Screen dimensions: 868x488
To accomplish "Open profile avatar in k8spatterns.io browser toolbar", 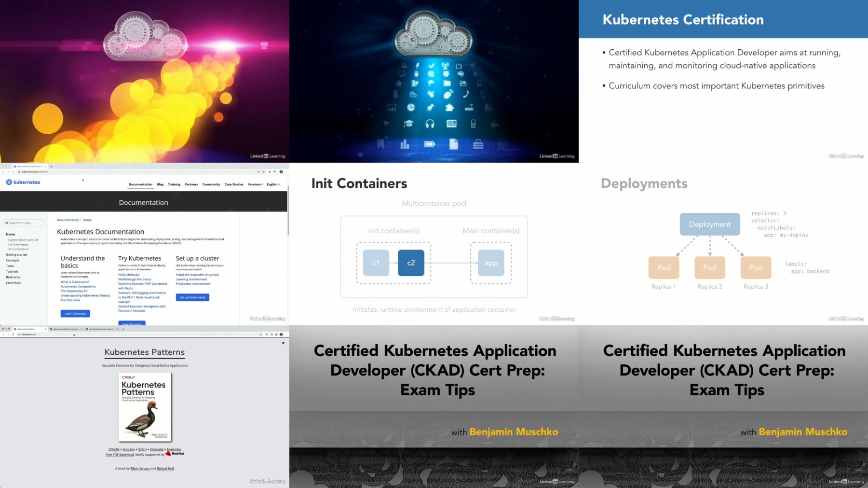I will [281, 334].
